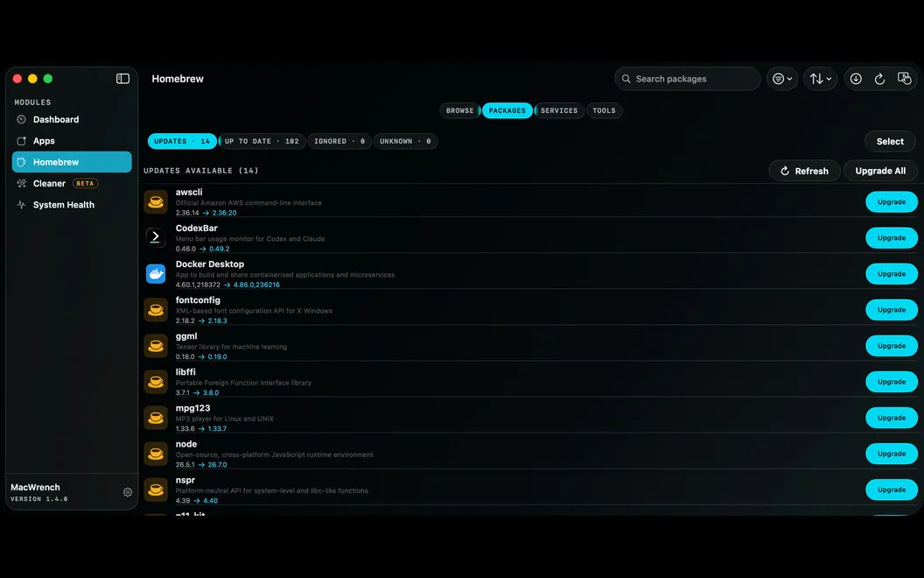Click the Refresh button
This screenshot has height=578, width=924.
[x=804, y=171]
